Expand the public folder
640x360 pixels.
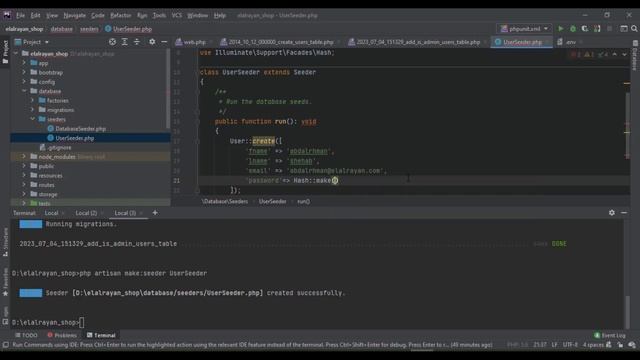[x=24, y=166]
